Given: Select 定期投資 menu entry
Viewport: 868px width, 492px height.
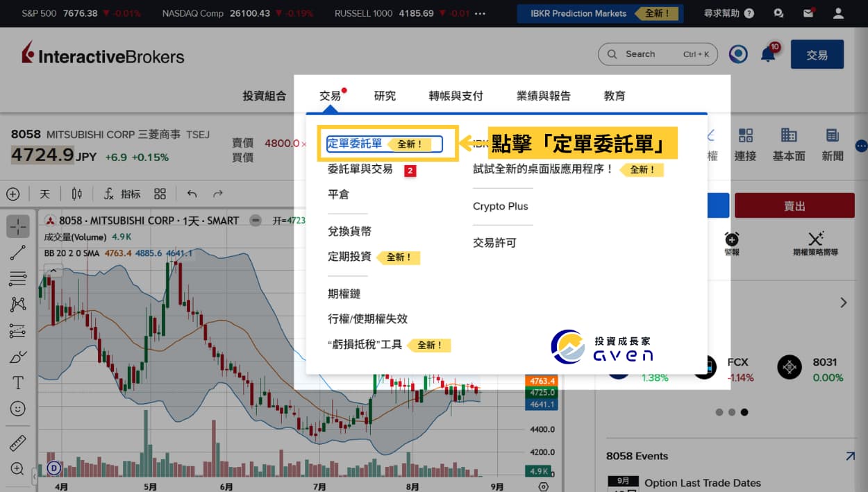Looking at the screenshot, I should pos(349,257).
